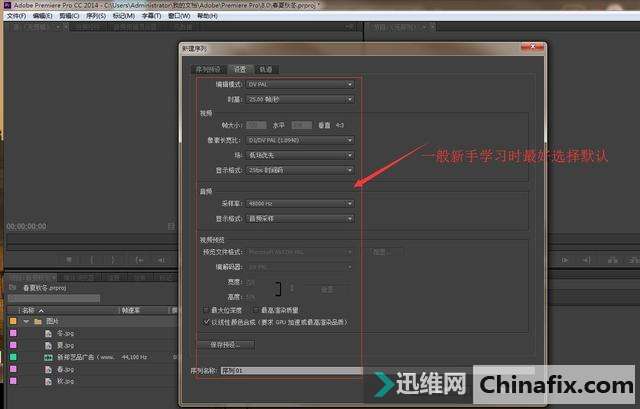Click the 图片 bin folder icon
640x409 pixels.
pos(38,322)
